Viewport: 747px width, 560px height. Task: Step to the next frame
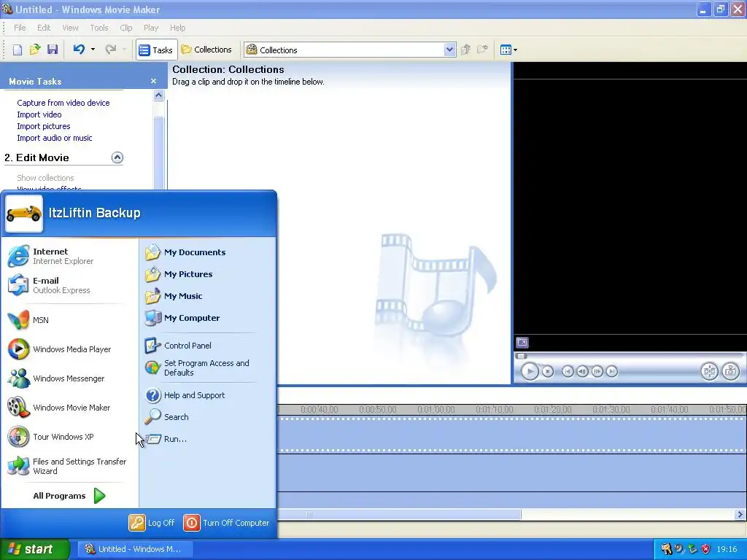(x=597, y=371)
